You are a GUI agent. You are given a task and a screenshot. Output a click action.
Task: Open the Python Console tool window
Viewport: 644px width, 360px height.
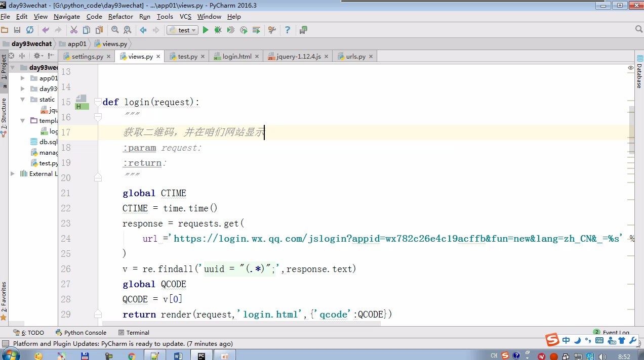81,333
